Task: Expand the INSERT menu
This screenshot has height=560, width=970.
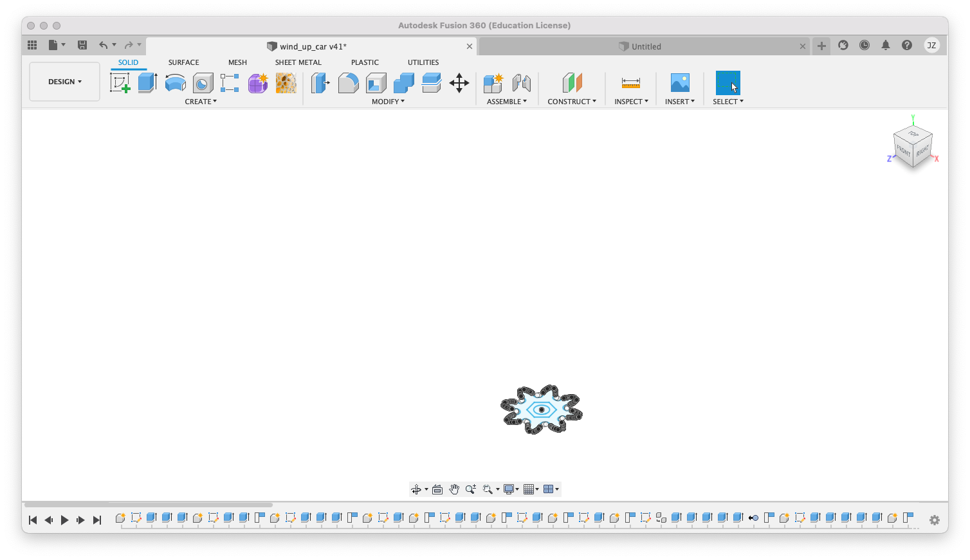Action: [680, 102]
